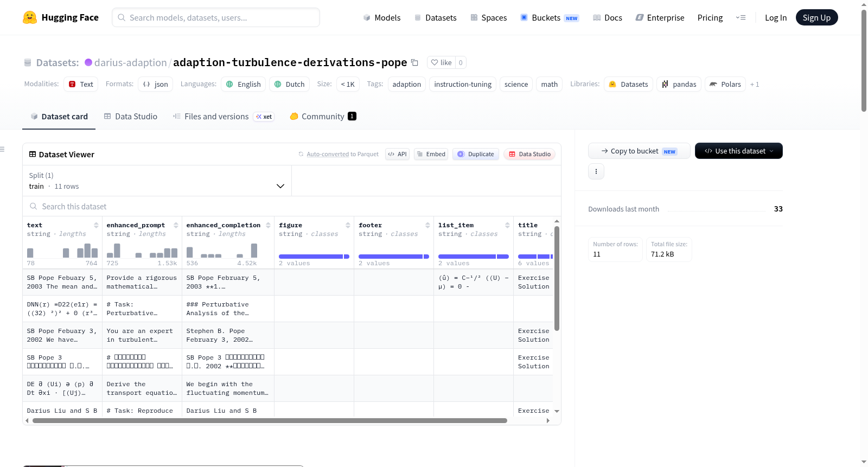Click the Text modality tag
868x467 pixels.
[81, 84]
